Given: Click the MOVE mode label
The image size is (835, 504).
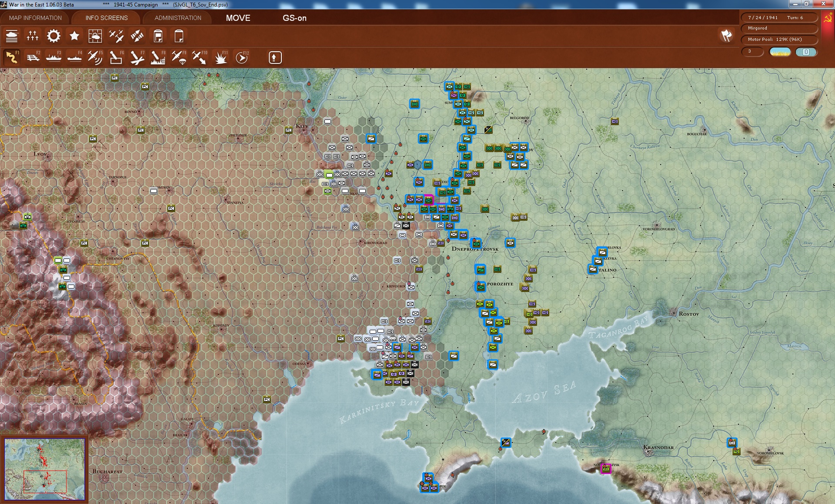Looking at the screenshot, I should (x=238, y=18).
